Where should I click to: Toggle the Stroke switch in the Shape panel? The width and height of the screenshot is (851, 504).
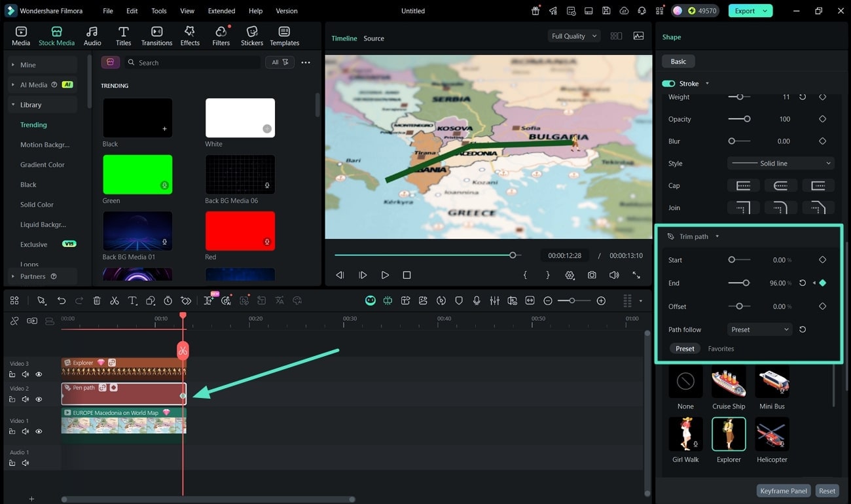pyautogui.click(x=668, y=83)
